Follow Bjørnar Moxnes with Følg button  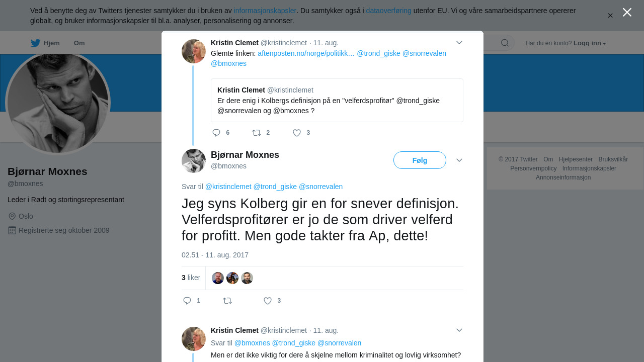pos(420,160)
